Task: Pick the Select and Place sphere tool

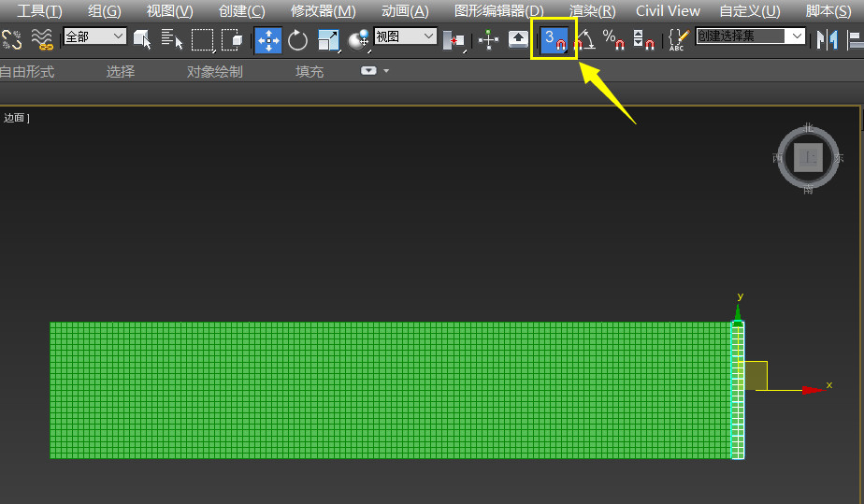Action: pos(358,40)
